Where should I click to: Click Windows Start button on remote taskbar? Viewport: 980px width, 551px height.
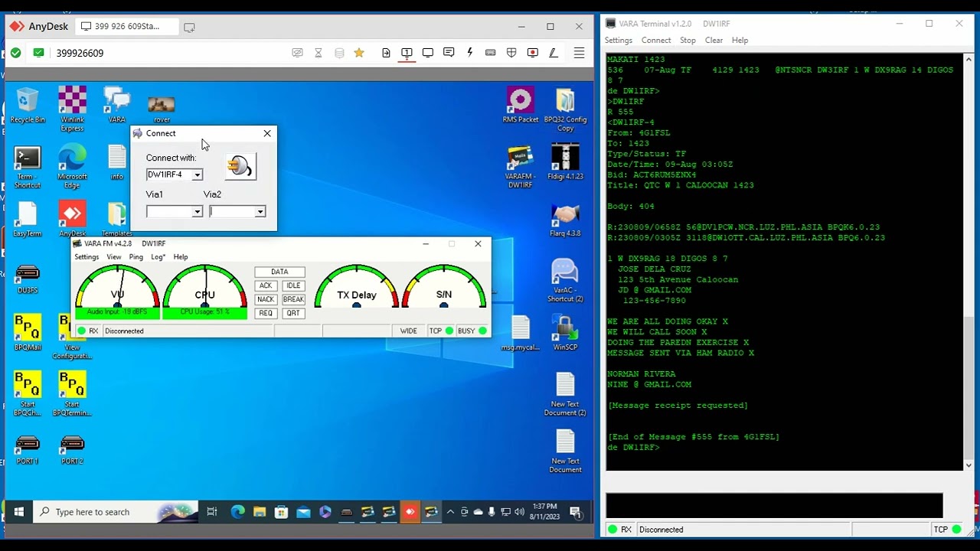19,512
